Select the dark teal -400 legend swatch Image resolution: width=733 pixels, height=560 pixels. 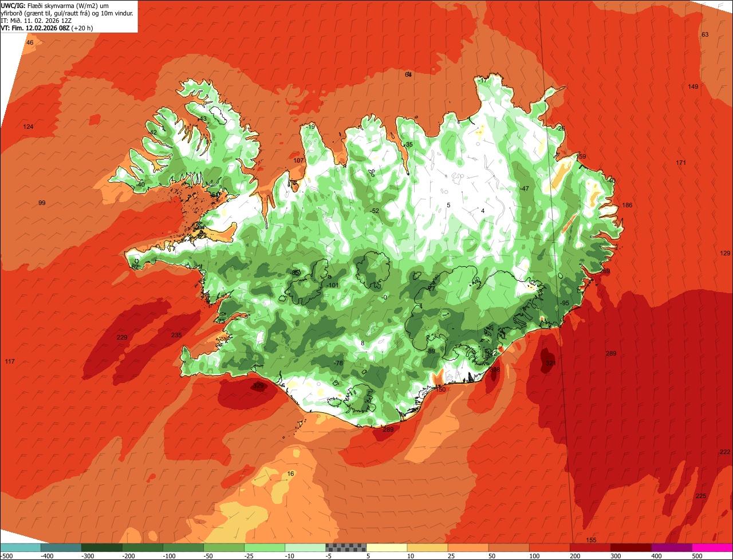pos(61,547)
